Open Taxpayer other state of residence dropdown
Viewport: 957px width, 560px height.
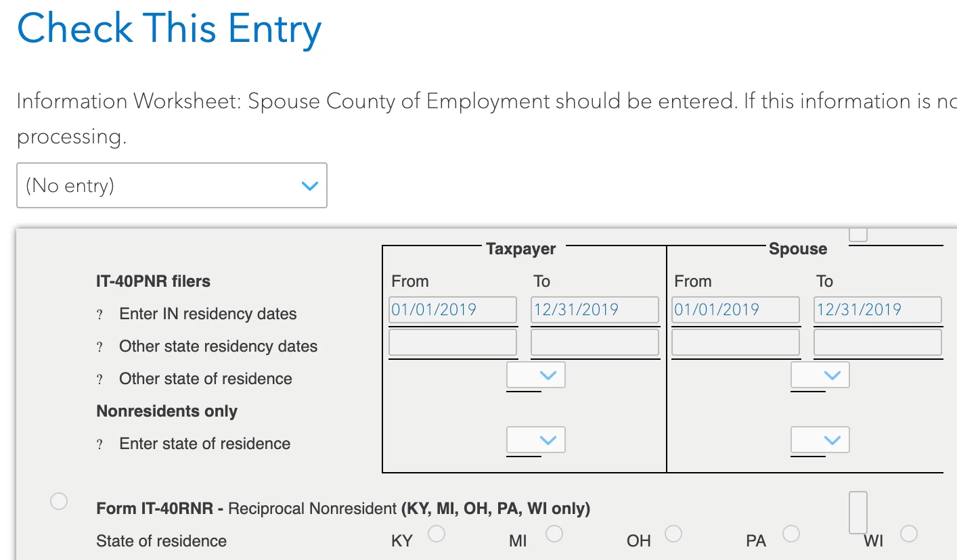point(535,375)
